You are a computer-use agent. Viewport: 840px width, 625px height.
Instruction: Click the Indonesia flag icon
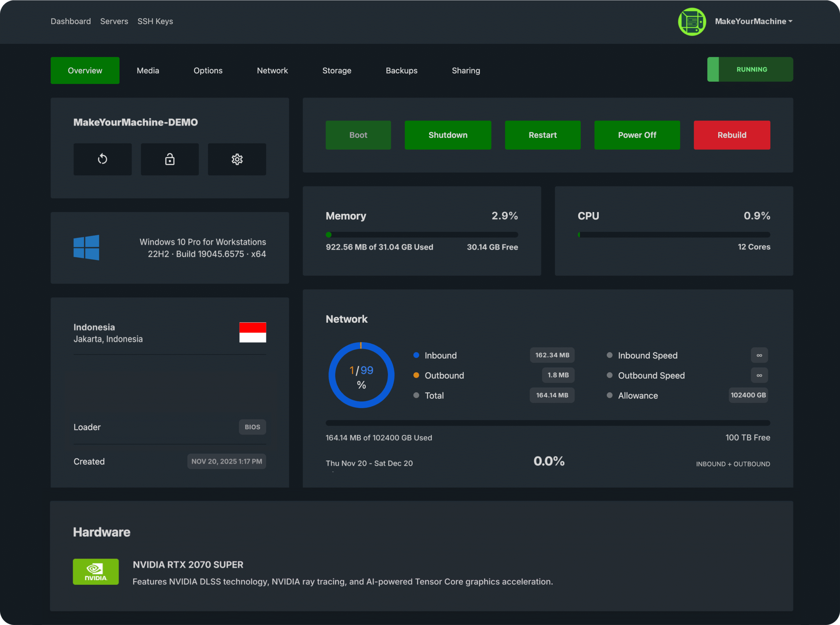(253, 332)
